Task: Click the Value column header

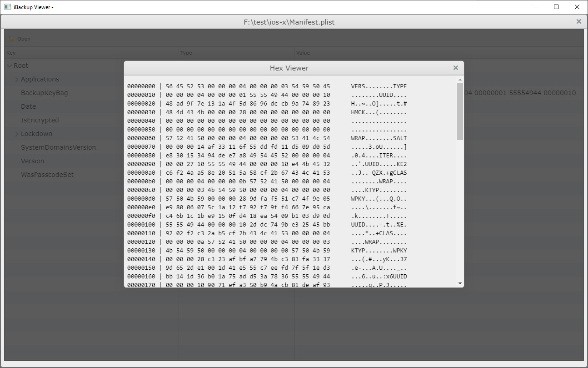Action: click(303, 53)
